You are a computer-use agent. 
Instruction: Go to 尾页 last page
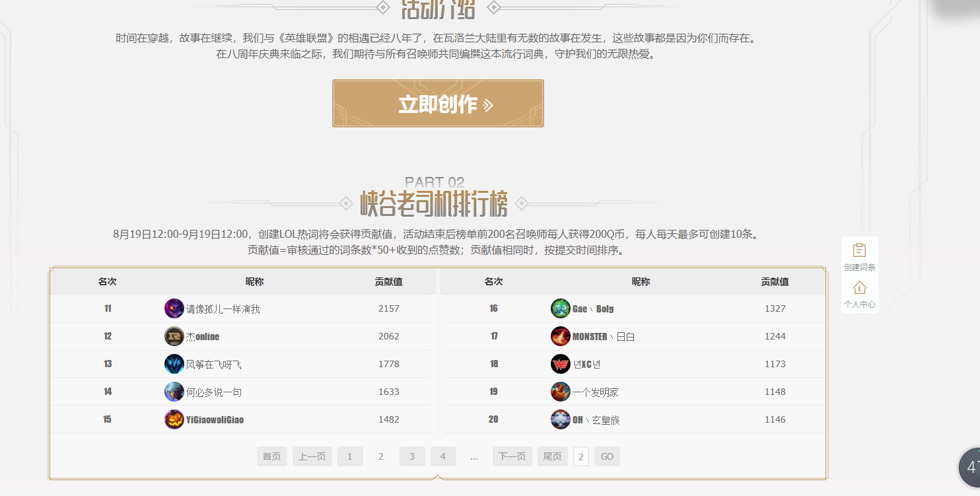(553, 456)
